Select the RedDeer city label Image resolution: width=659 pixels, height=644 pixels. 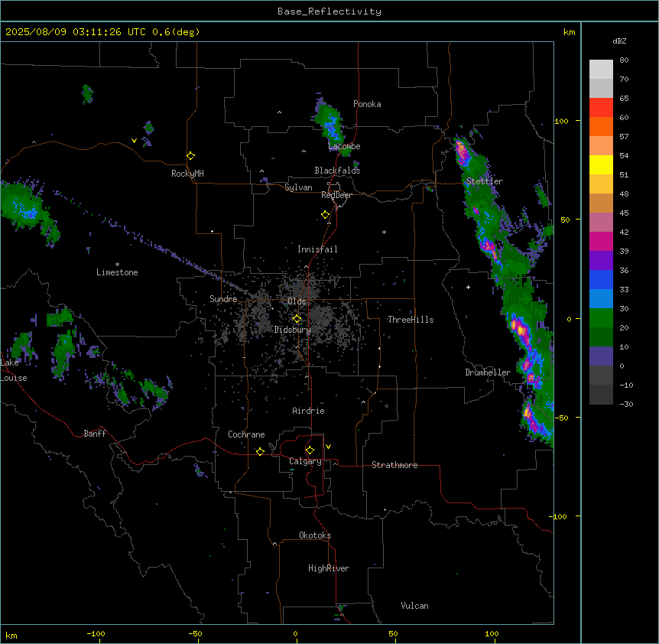click(x=336, y=195)
